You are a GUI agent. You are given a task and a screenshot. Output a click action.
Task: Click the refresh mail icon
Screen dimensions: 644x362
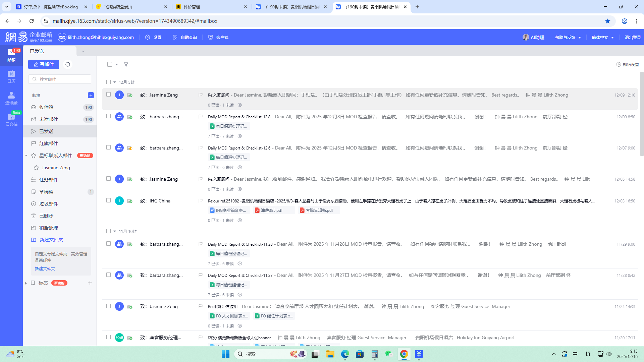[x=68, y=64]
